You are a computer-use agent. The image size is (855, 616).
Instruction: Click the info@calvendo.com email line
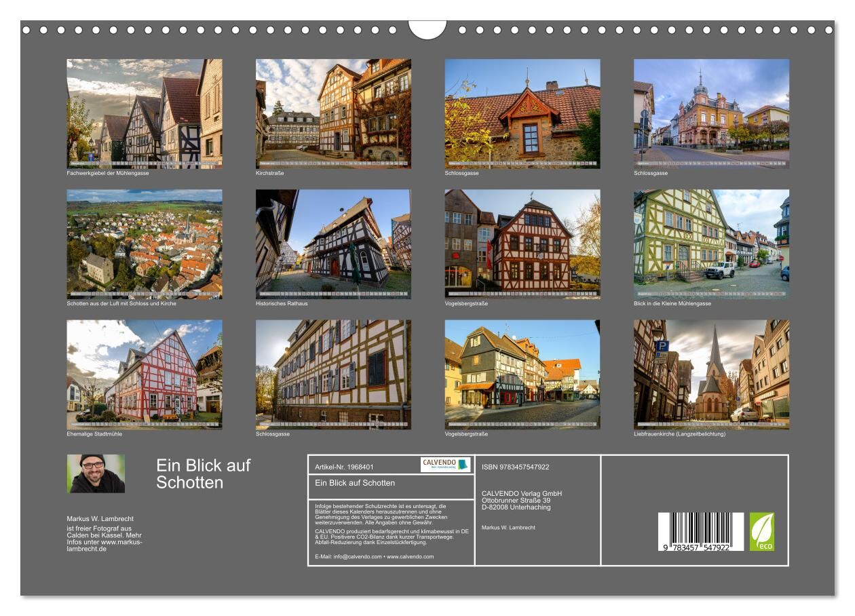(x=374, y=556)
